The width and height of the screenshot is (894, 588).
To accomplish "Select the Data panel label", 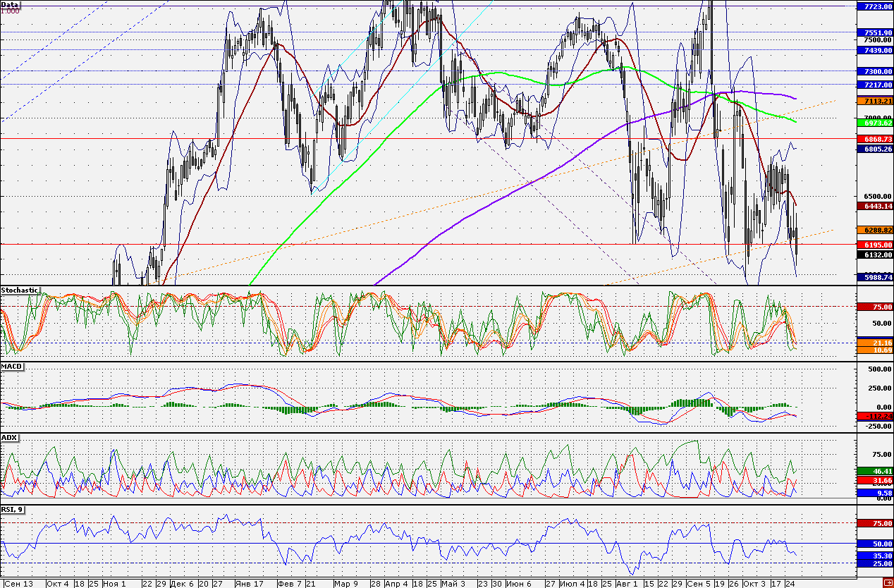I will click(11, 4).
